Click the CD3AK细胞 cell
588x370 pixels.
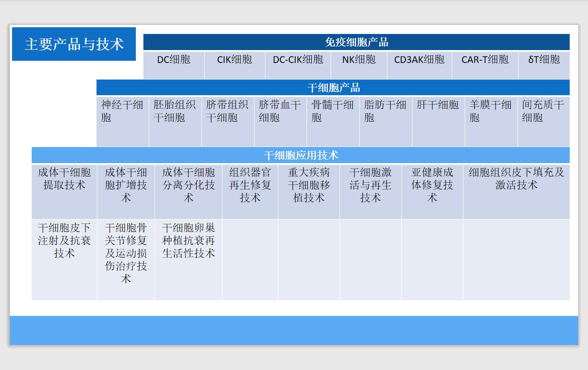419,60
